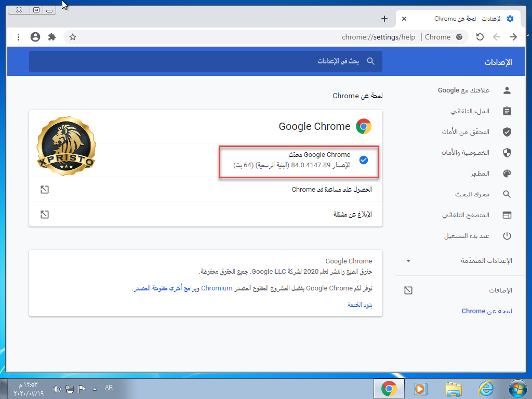Bookmark this page with the star

coord(73,37)
